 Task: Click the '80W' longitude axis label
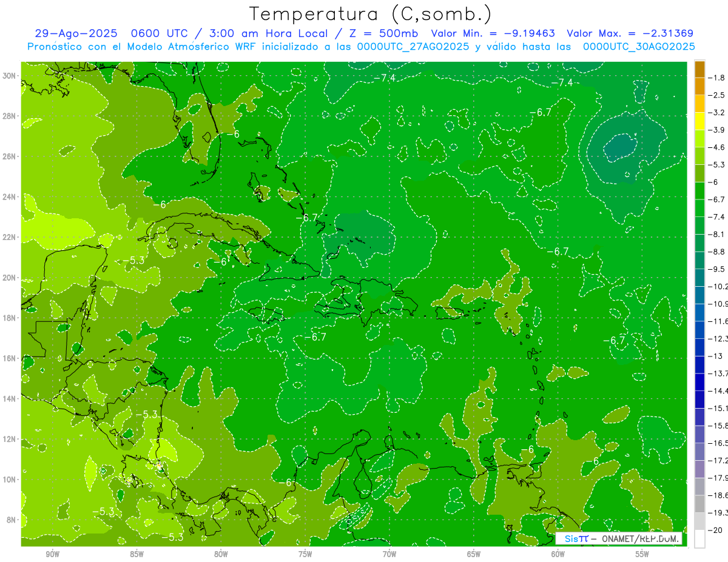coord(221,554)
